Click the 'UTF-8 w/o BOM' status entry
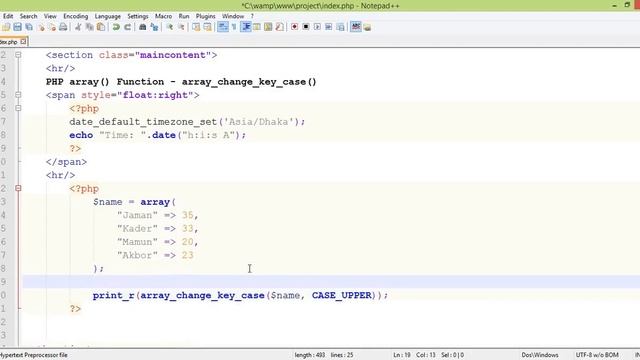The image size is (640, 360). click(597, 355)
